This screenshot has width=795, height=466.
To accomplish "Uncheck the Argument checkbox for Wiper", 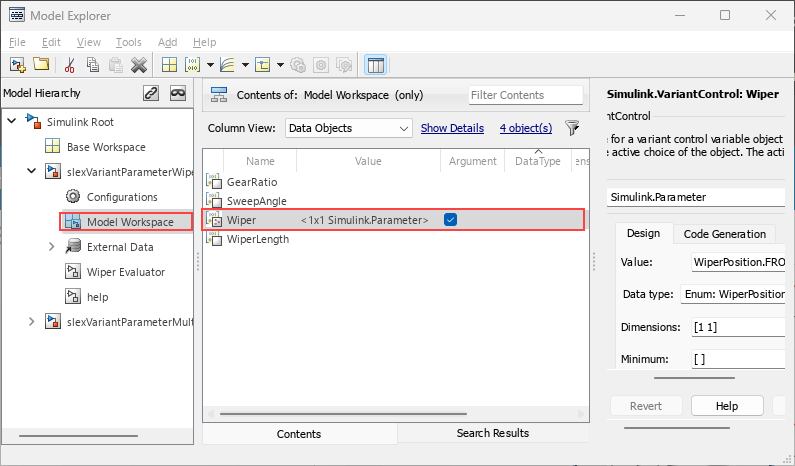I will click(x=450, y=220).
